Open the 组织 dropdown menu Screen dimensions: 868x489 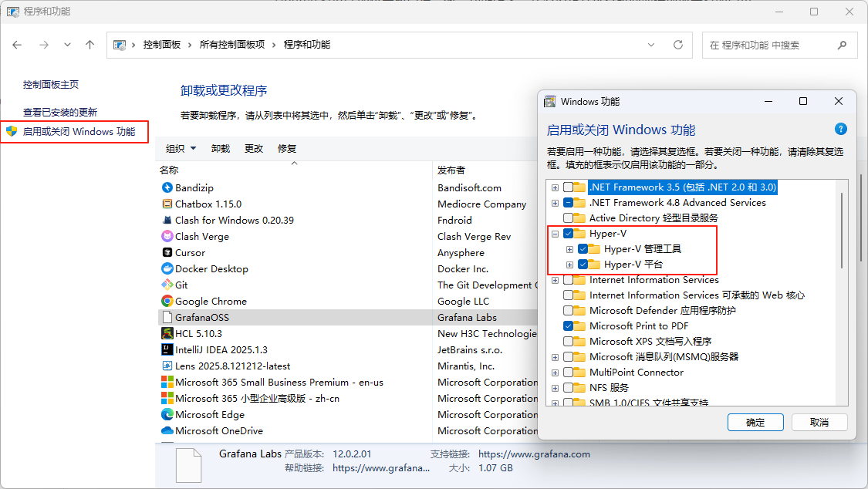(181, 149)
